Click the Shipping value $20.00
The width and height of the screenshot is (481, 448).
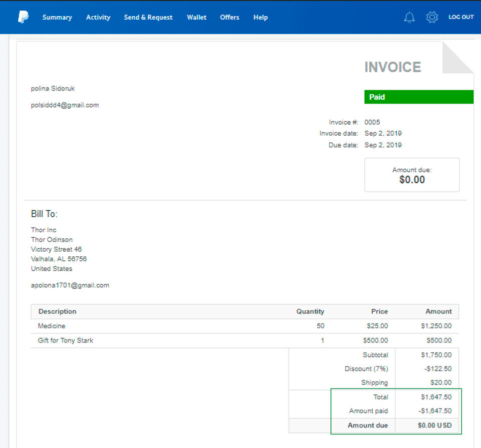click(441, 382)
